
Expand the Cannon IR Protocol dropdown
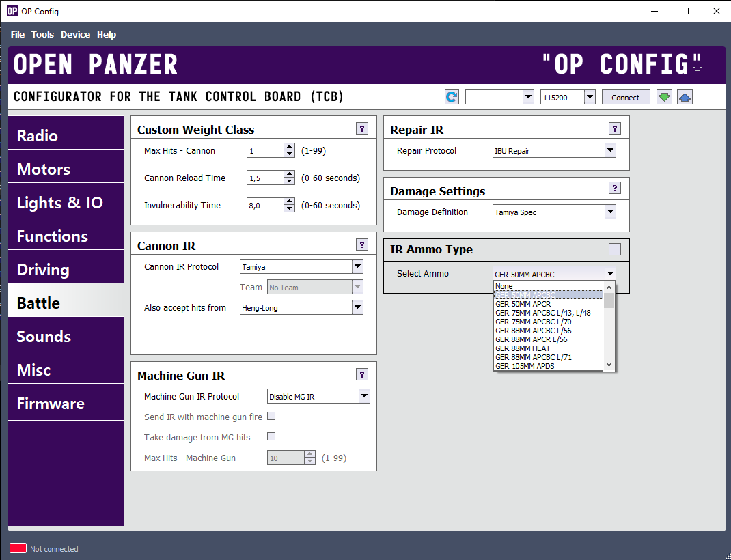[x=357, y=266]
